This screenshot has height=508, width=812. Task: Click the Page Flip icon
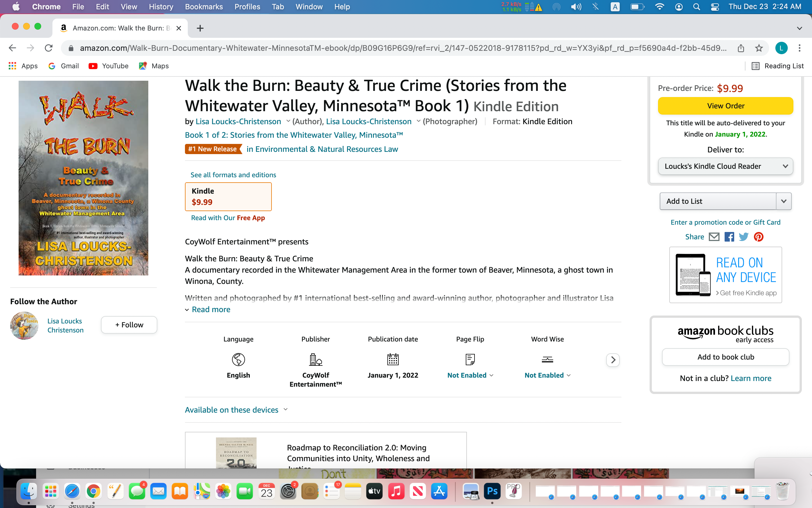tap(470, 360)
